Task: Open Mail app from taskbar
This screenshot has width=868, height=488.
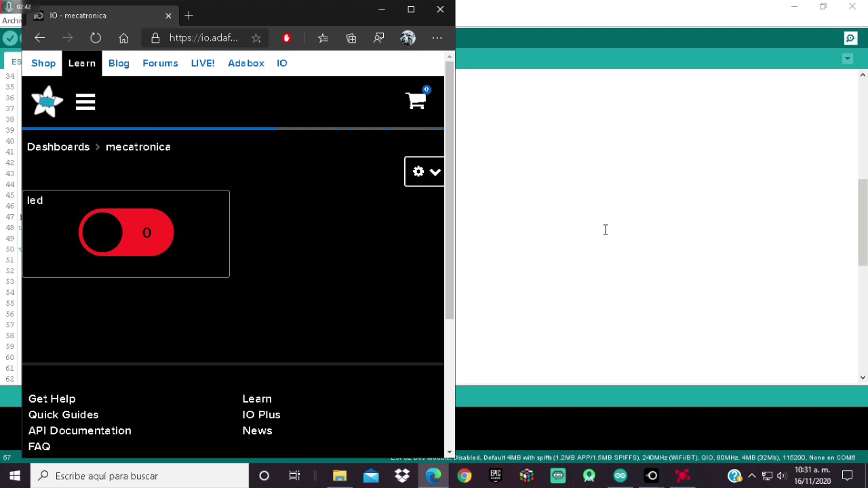Action: [371, 476]
